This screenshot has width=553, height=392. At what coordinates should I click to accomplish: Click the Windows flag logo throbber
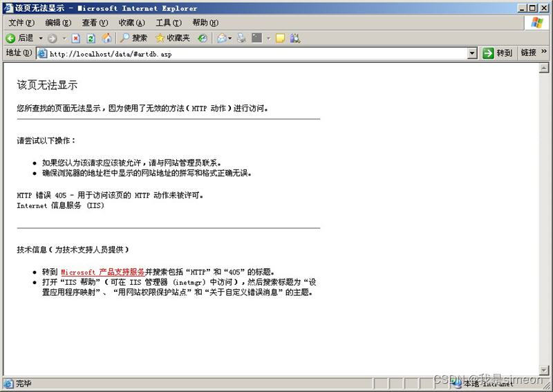pos(537,23)
